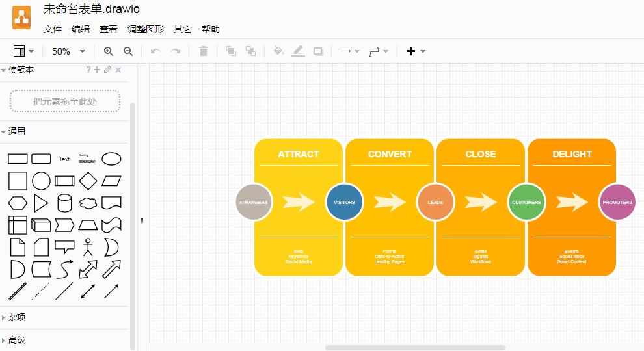644x351 pixels.
Task: Select the ellipse shape in palette
Action: point(111,159)
